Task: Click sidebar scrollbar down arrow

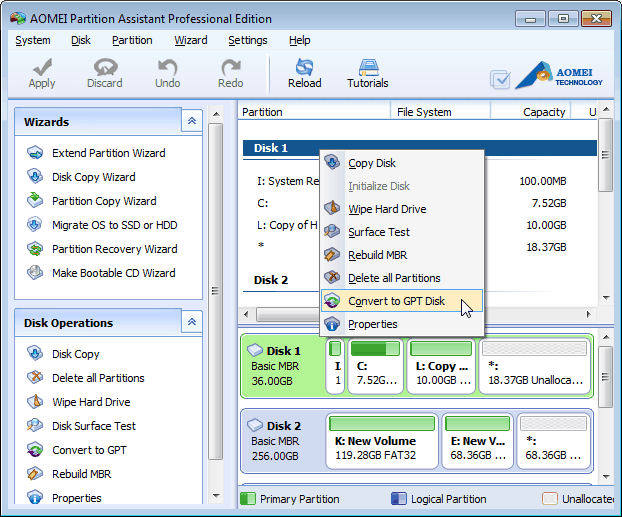Action: tap(216, 496)
